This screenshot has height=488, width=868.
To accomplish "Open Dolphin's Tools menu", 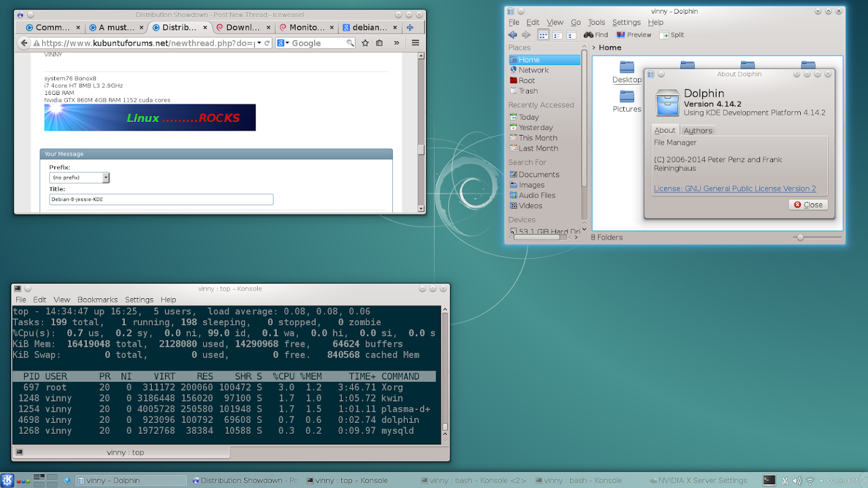I will (x=596, y=23).
